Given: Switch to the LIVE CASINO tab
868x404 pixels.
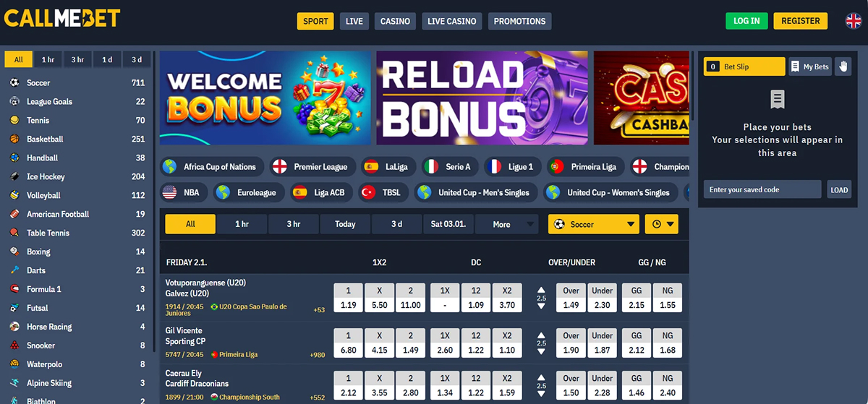Looking at the screenshot, I should (x=451, y=21).
